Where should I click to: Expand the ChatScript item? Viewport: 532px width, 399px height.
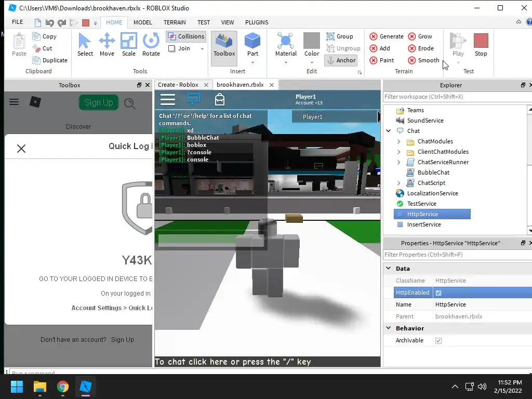[399, 183]
